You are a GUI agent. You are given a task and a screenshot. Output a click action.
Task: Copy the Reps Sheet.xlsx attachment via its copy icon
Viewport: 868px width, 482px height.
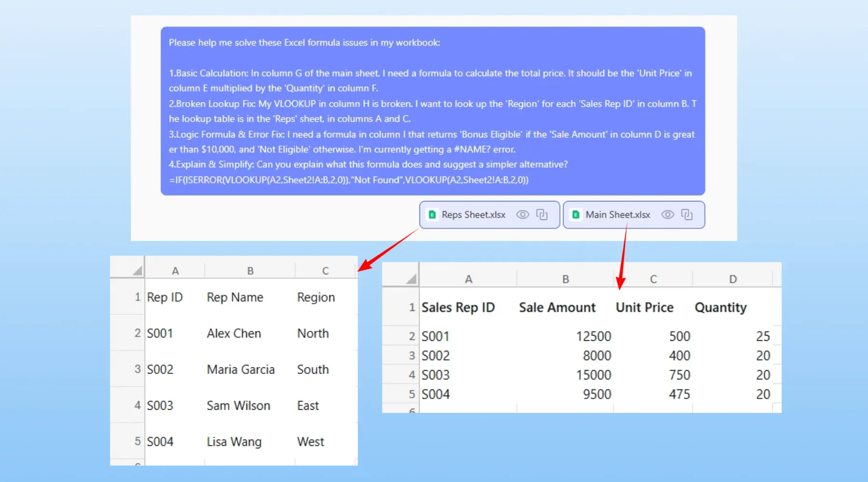coord(542,214)
